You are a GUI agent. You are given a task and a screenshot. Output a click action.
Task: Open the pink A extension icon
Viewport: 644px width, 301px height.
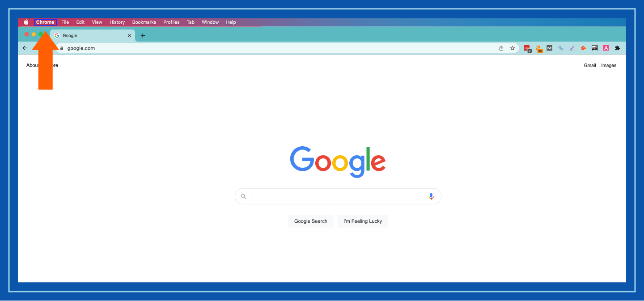(x=606, y=48)
